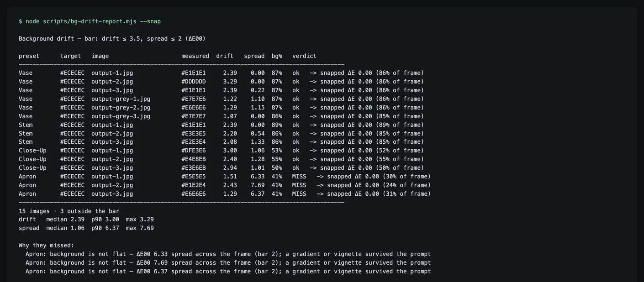Click the 'spread' column header
The width and height of the screenshot is (644, 282).
click(x=254, y=56)
